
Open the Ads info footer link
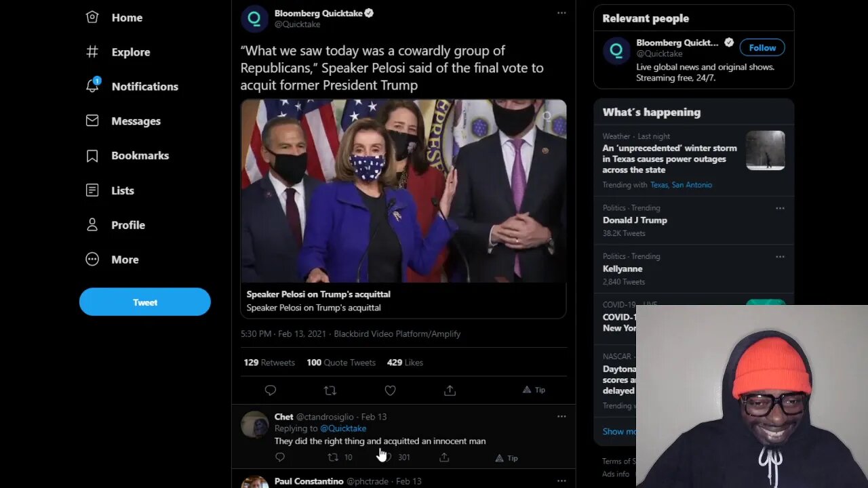(x=616, y=474)
